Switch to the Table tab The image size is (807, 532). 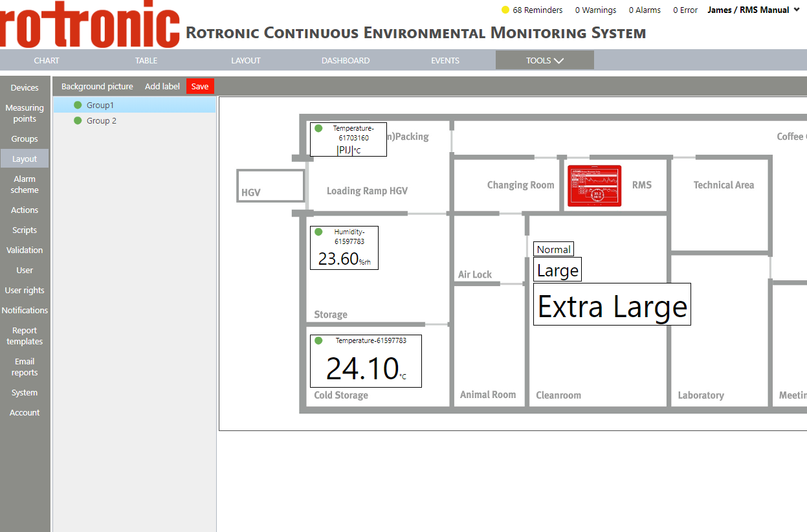click(x=146, y=60)
